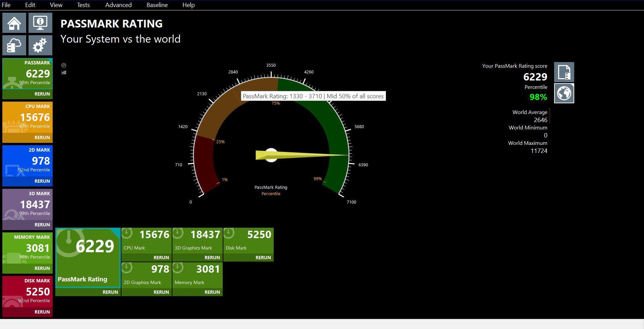Open the Advanced menu

tap(118, 5)
